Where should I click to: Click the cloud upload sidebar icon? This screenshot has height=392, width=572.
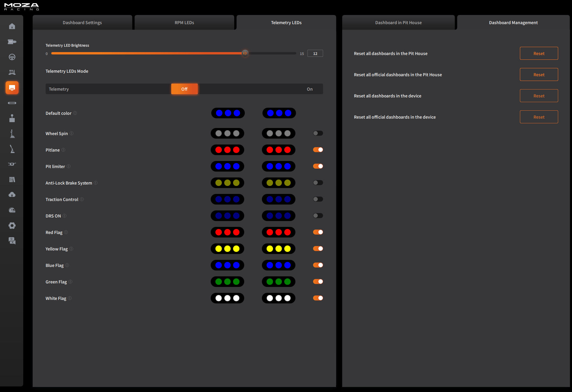(12, 195)
